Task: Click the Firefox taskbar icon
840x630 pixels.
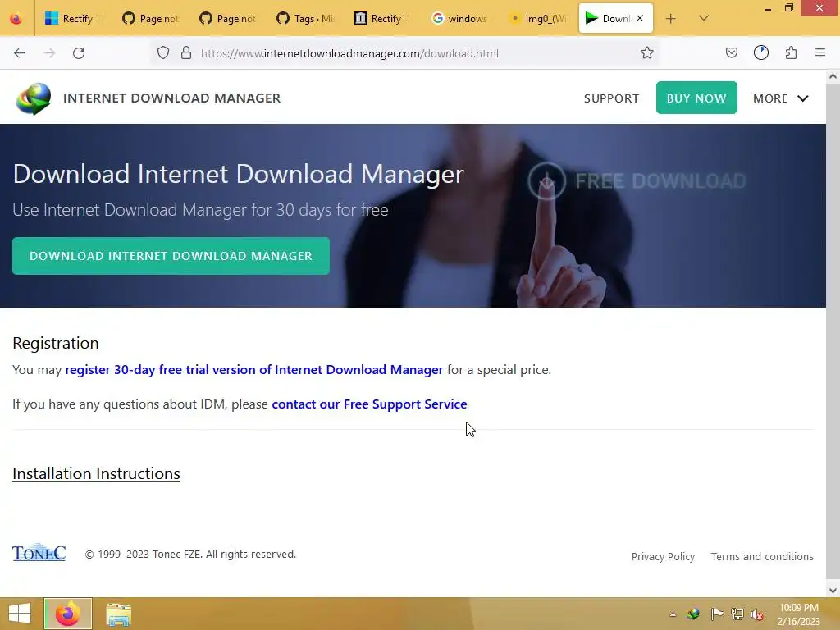Action: (68, 614)
